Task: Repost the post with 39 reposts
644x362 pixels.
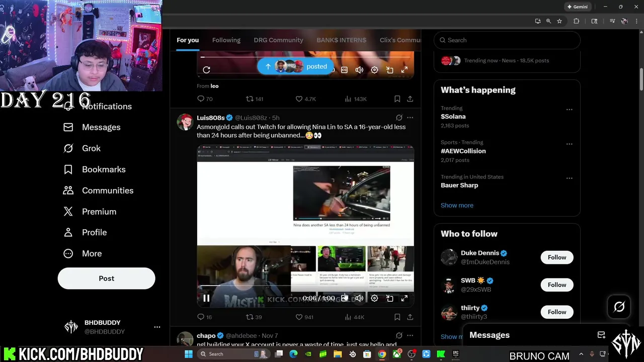Action: [x=254, y=317]
